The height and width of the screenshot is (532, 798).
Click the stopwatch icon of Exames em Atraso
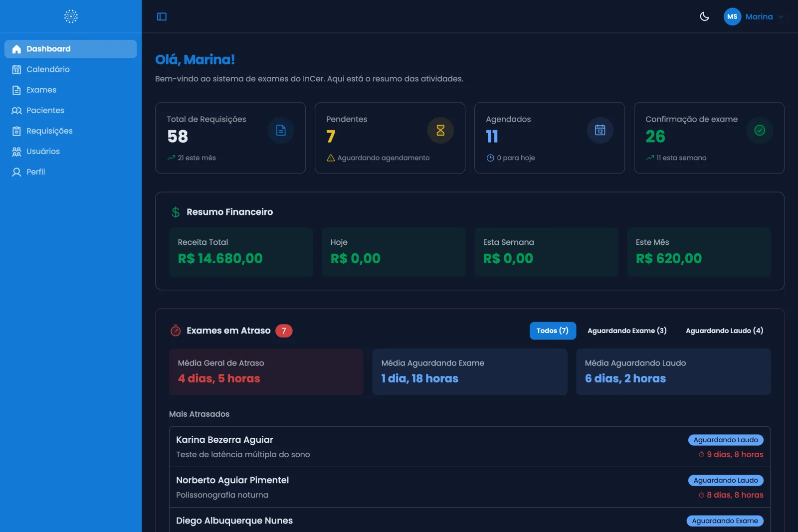click(176, 331)
